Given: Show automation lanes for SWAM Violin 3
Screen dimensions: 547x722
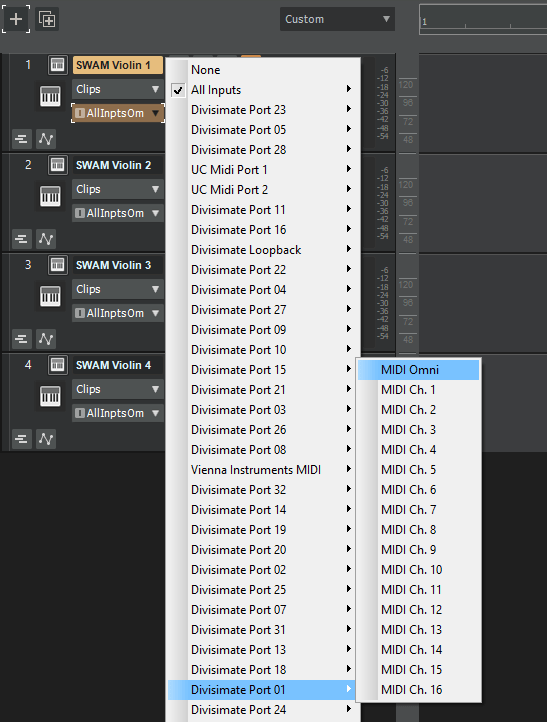Looking at the screenshot, I should point(46,339).
